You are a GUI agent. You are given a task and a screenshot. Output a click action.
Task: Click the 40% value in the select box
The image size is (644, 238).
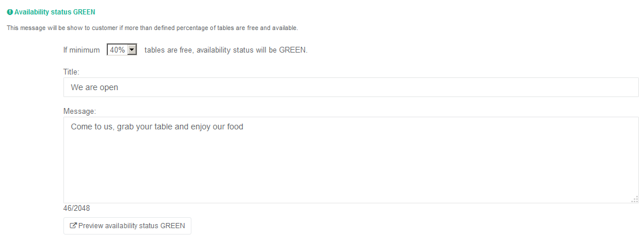pyautogui.click(x=118, y=50)
